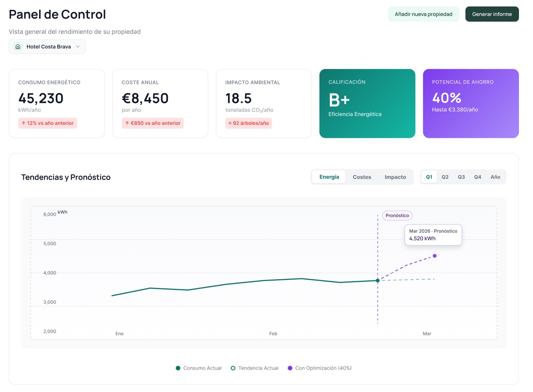533x392 pixels.
Task: Switch to the Costes tab
Action: [x=362, y=177]
